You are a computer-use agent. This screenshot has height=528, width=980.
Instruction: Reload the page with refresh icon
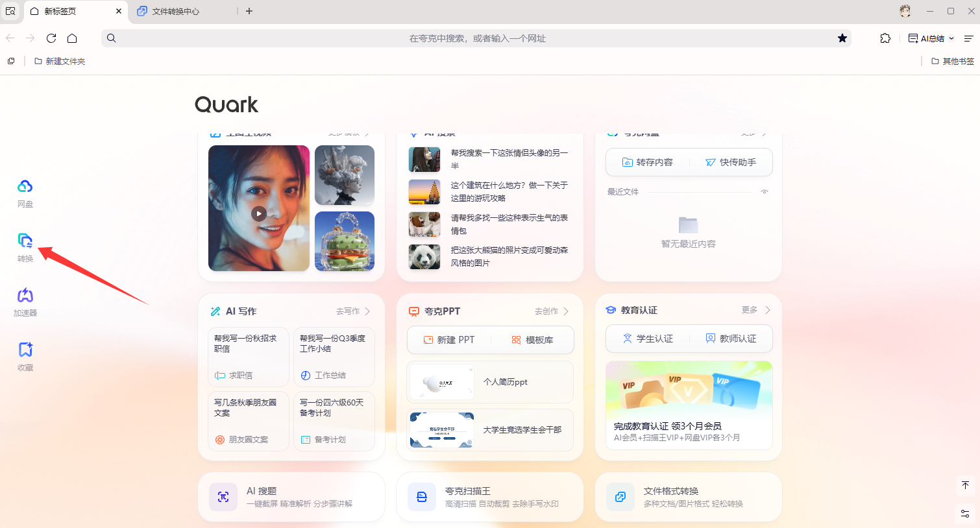tap(51, 38)
